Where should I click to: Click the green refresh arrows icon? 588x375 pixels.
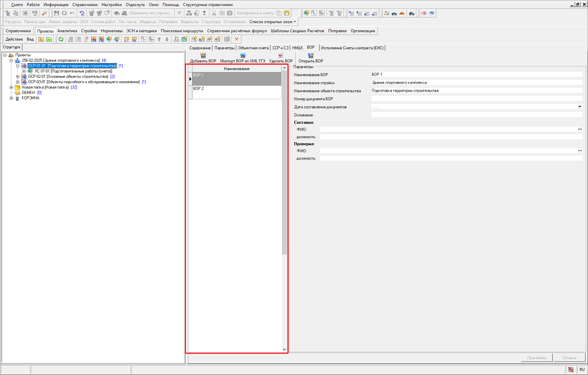click(61, 39)
